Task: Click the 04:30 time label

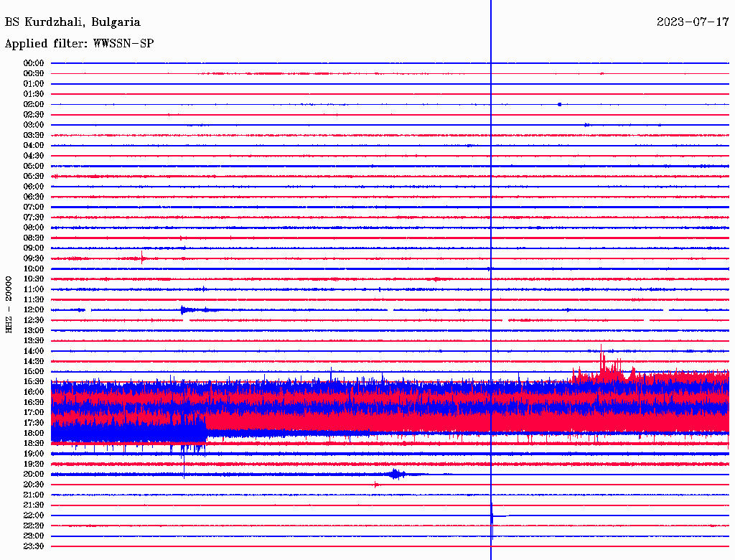Action: (x=34, y=156)
